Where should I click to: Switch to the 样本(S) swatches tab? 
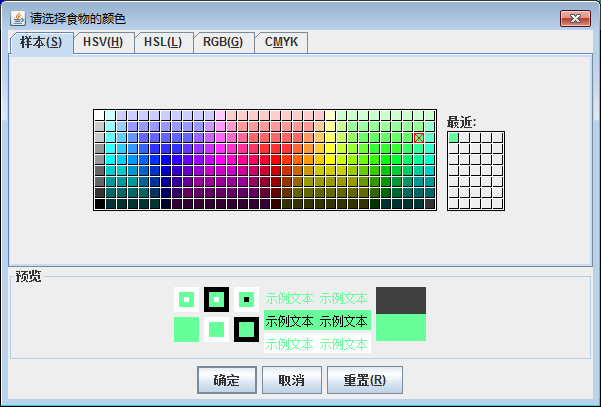click(41, 43)
